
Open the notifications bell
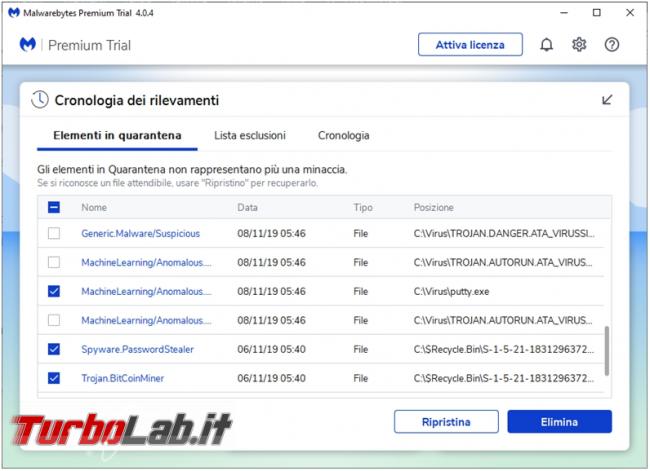coord(546,44)
